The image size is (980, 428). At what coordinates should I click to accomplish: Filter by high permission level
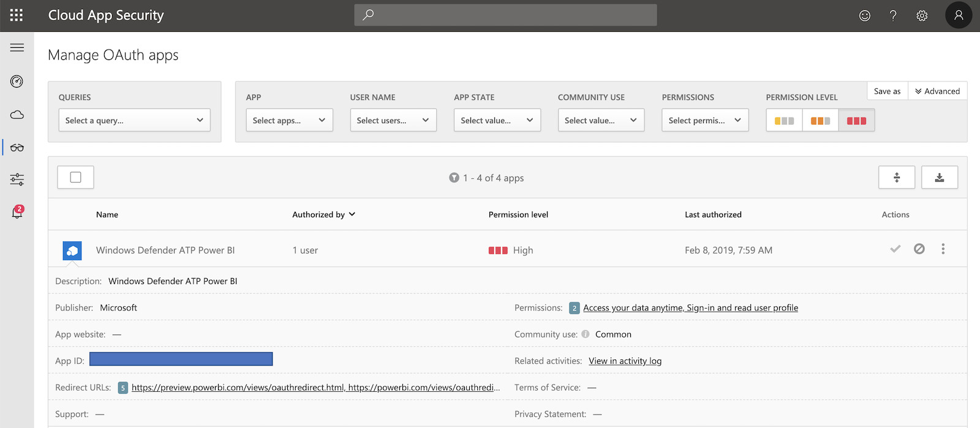click(856, 120)
